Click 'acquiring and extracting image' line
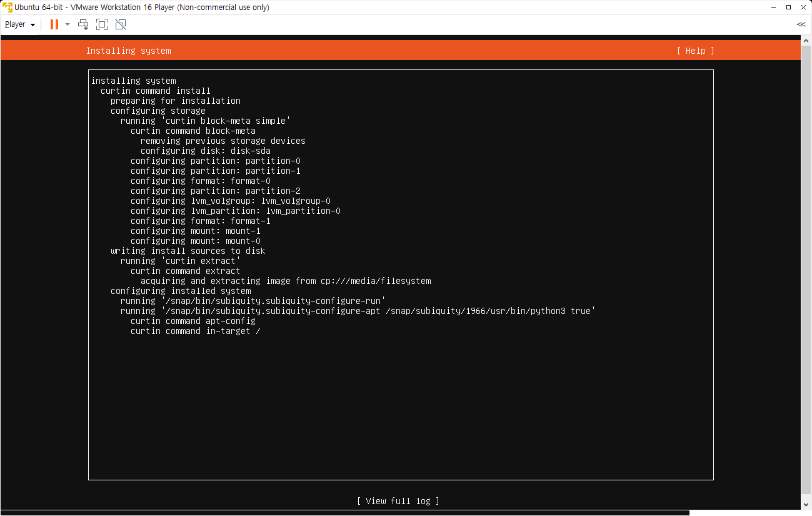The width and height of the screenshot is (812, 516). [286, 281]
